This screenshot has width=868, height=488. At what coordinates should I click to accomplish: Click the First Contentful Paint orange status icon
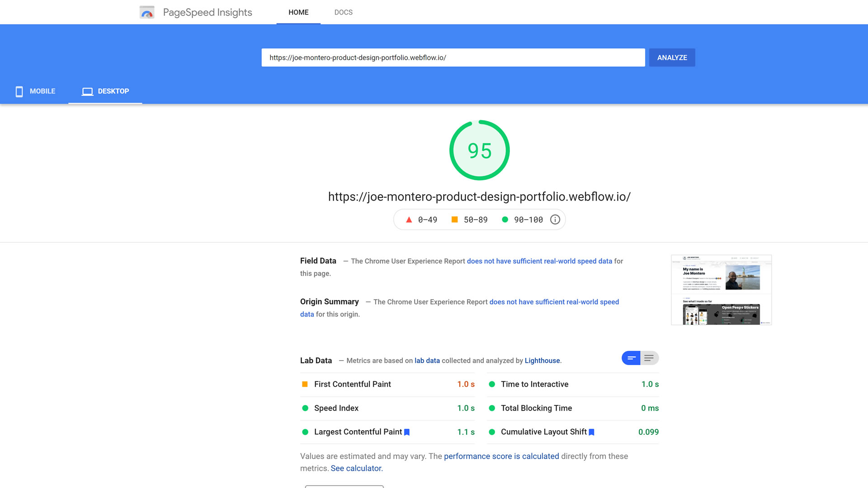(305, 384)
